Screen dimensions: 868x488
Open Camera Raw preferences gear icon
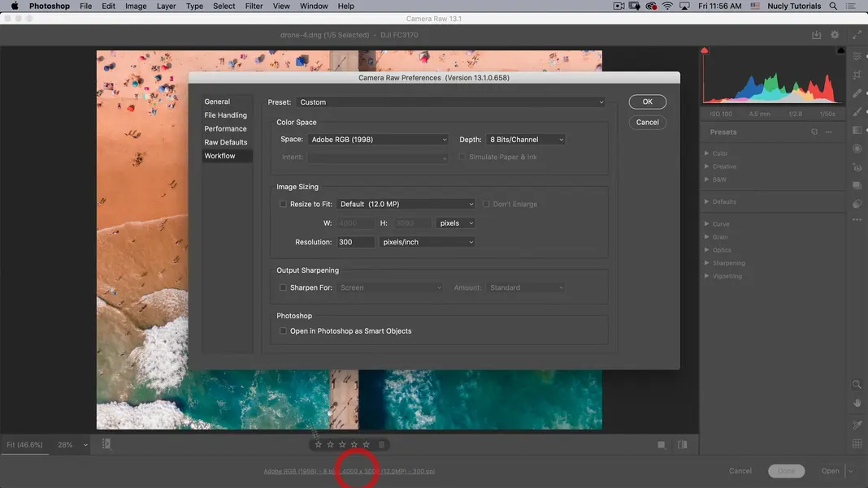835,35
